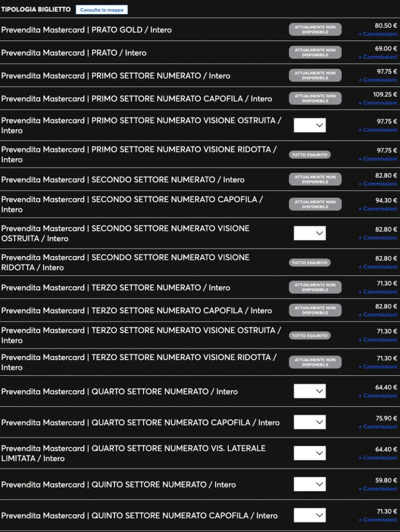
Task: Click unavailable badge for PRIMO SETTORE NUMERATO / Intero
Action: (x=315, y=75)
